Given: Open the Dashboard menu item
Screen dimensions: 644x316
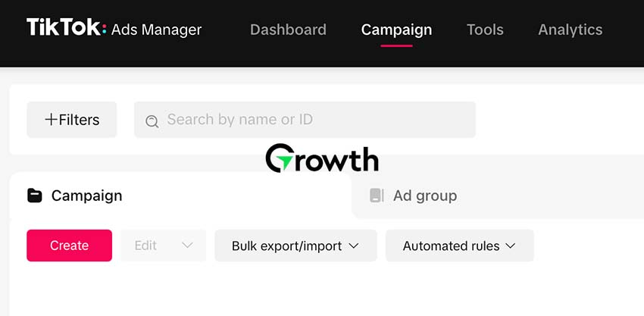Looking at the screenshot, I should 288,30.
